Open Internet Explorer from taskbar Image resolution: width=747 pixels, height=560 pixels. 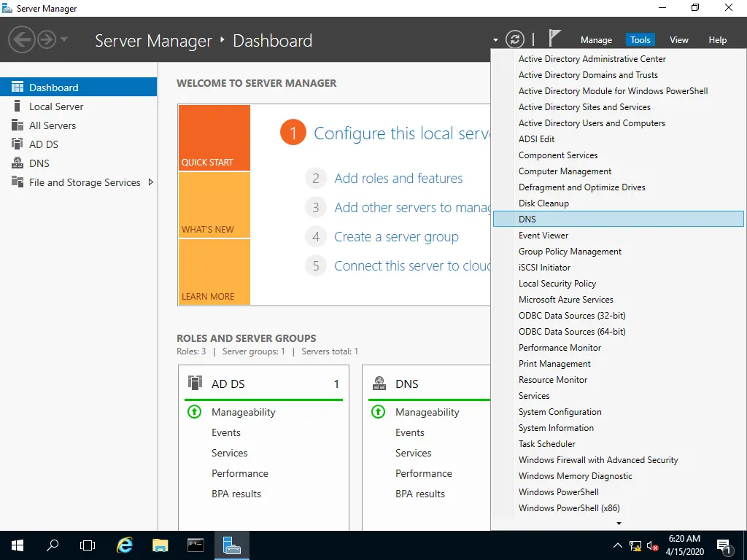(x=125, y=545)
